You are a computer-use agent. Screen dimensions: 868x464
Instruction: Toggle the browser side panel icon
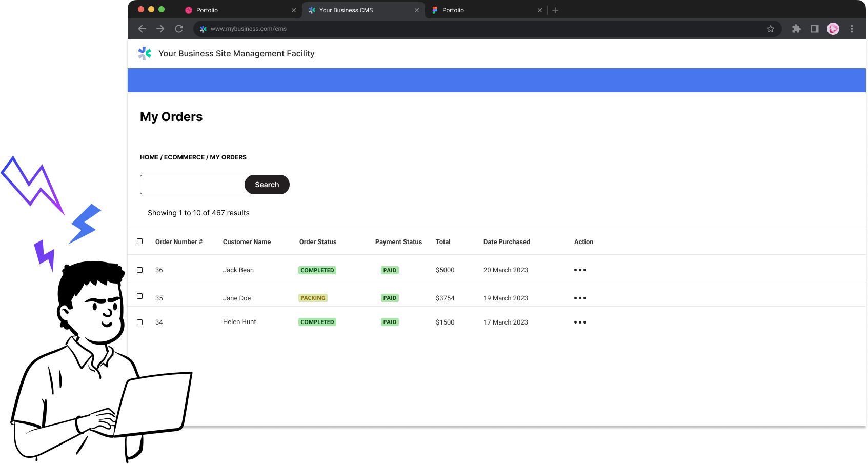click(814, 29)
